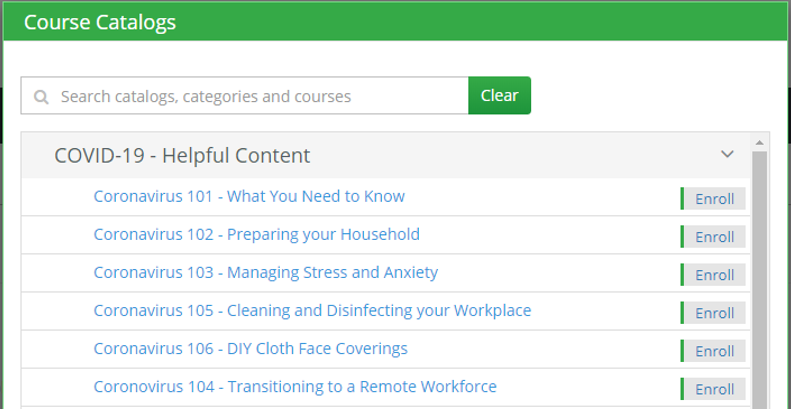Open Coronavirus 105 Cleaning and Disinfecting course
The image size is (791, 409).
312,311
